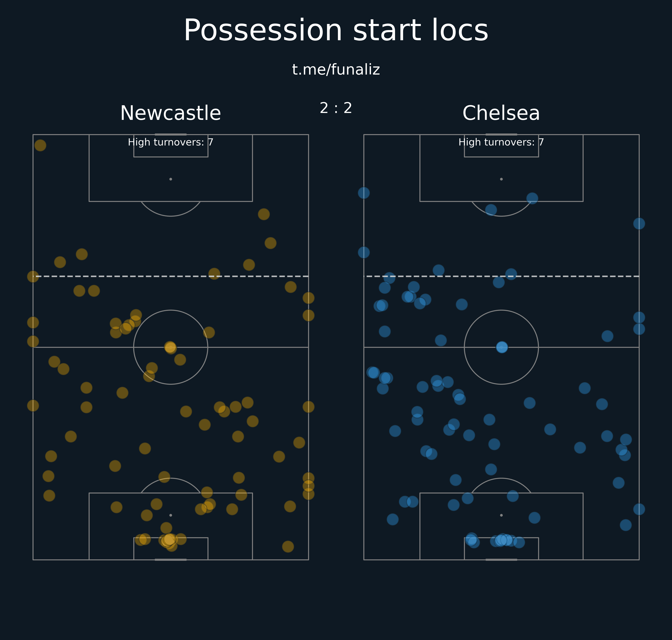Select the blue dot at Chelsea's centre spot
Image resolution: width=672 pixels, height=640 pixels.
(x=502, y=347)
